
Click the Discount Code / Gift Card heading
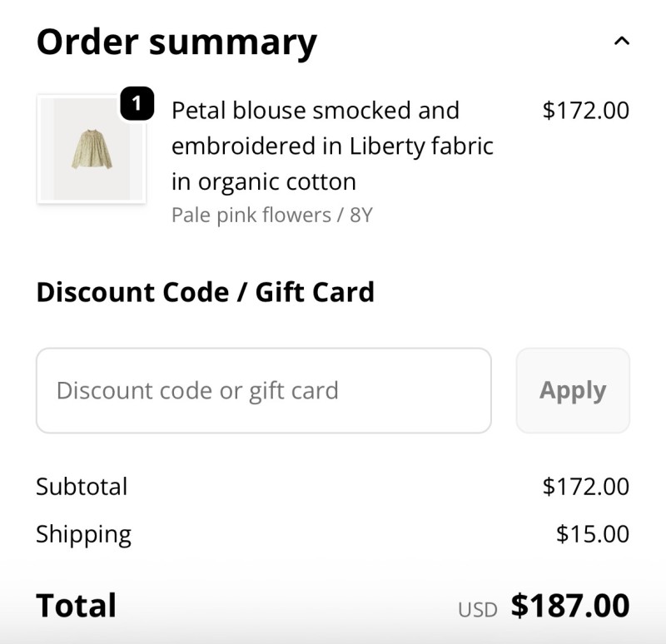205,292
